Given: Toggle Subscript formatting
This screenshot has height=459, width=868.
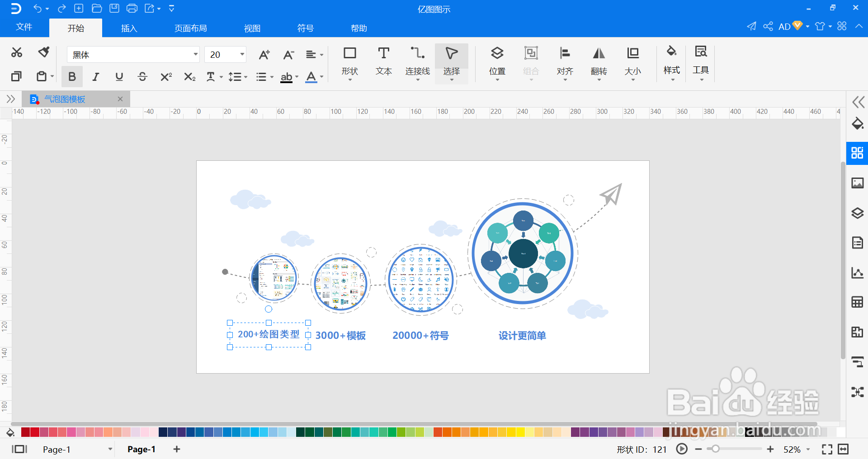Looking at the screenshot, I should pyautogui.click(x=190, y=76).
